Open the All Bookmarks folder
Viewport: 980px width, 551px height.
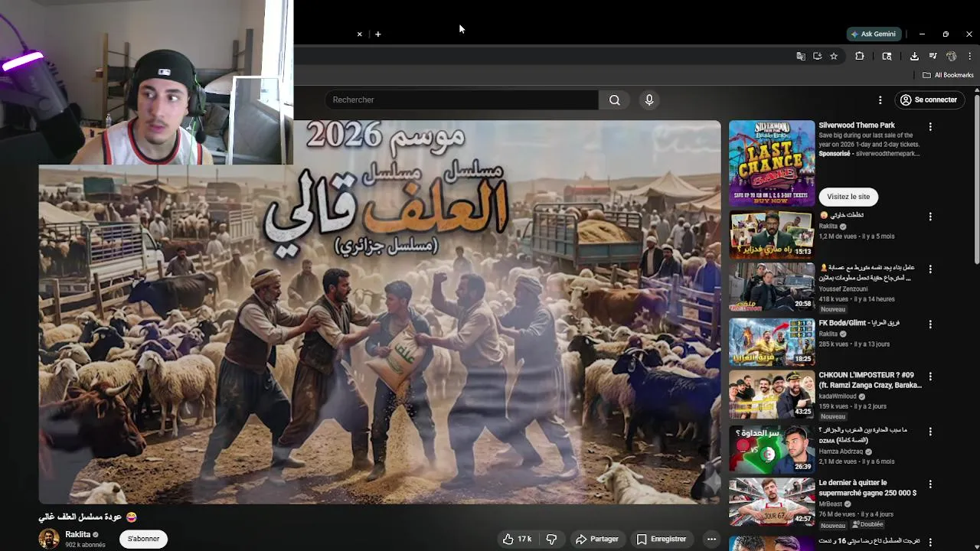[948, 75]
